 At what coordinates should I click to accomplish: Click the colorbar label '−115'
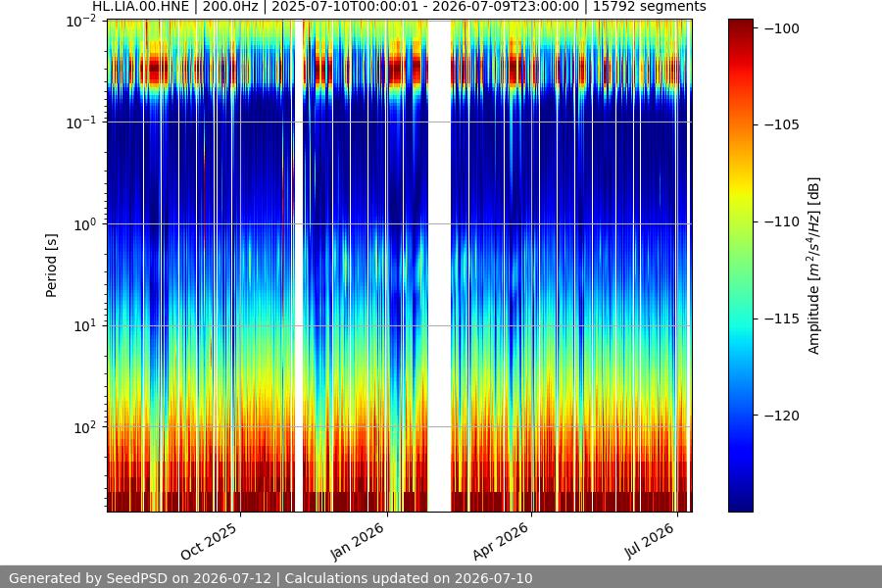pos(782,318)
